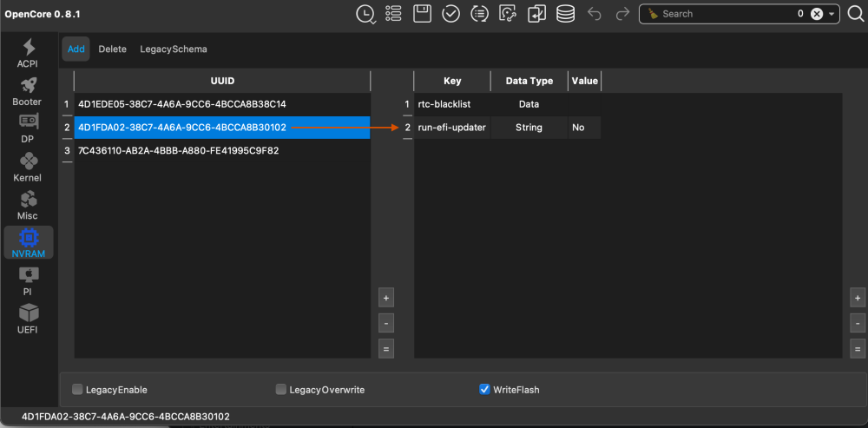Select UUID 4D1EDE05-38C7-4A6A-9CC6-4BCCA8B38C14
Screen dimensions: 868x428
click(x=222, y=104)
